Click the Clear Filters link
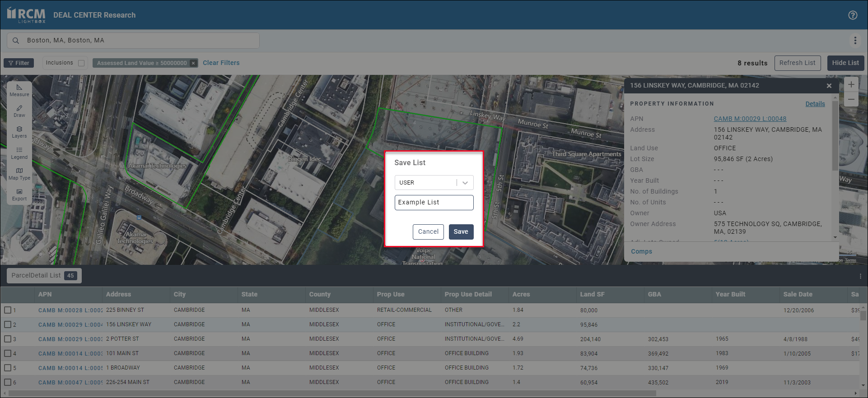 click(221, 63)
